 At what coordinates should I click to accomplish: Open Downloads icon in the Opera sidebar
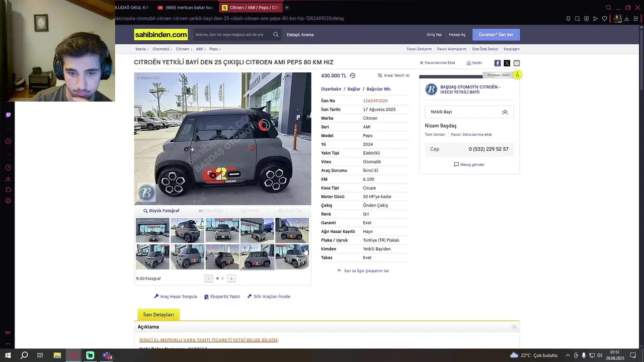coord(8,178)
